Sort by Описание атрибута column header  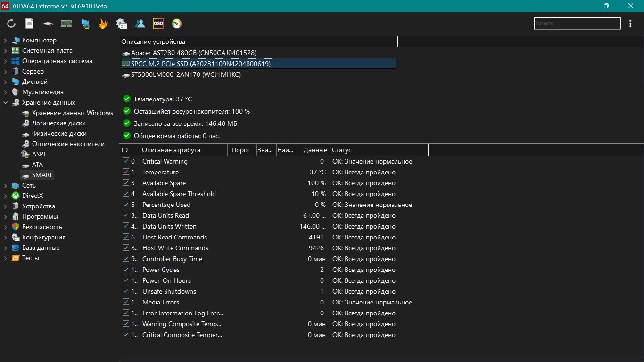click(184, 150)
